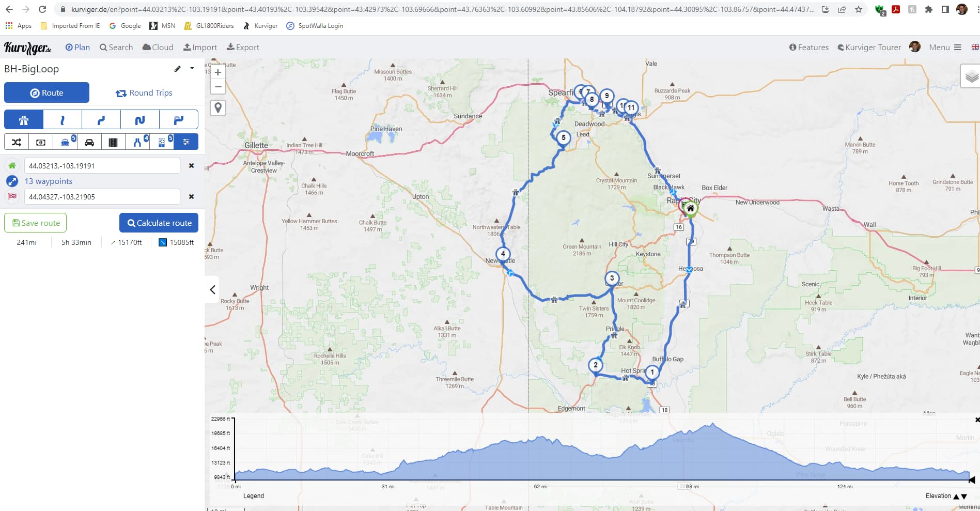Open the Cloud menu
This screenshot has height=511, width=980.
tap(158, 48)
